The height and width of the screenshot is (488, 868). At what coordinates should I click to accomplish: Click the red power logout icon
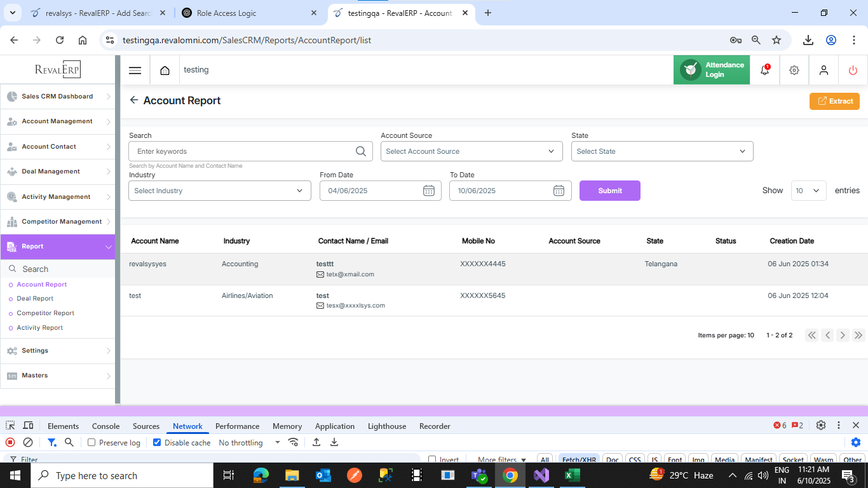pos(853,71)
